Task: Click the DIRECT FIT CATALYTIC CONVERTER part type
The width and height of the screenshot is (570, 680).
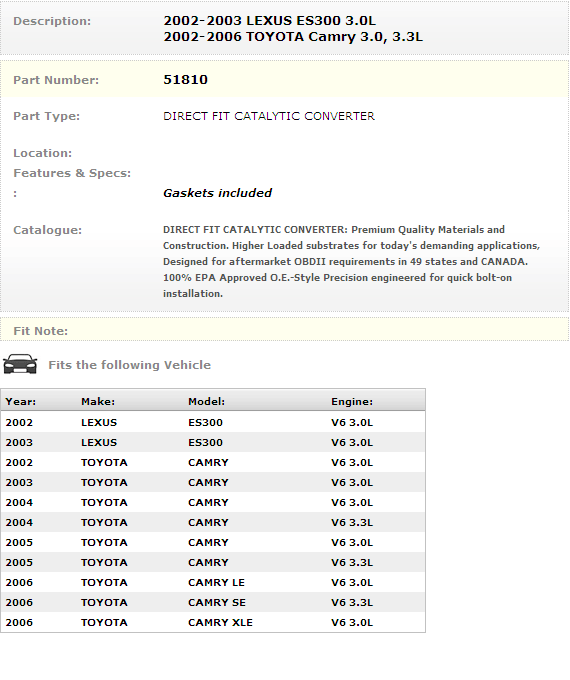Action: pyautogui.click(x=269, y=116)
